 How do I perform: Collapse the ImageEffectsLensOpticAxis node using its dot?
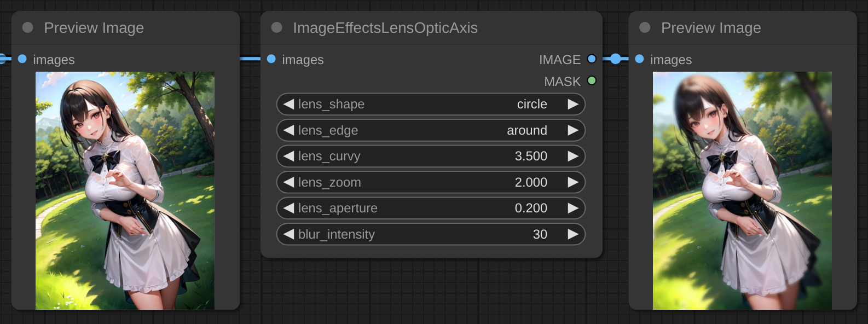click(277, 27)
